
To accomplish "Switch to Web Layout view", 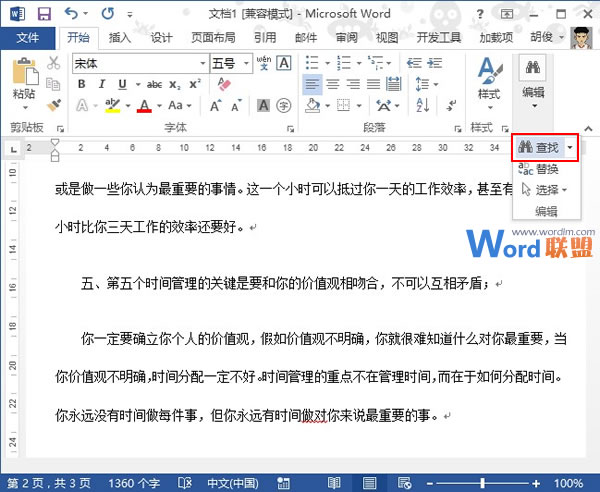I will click(x=404, y=483).
